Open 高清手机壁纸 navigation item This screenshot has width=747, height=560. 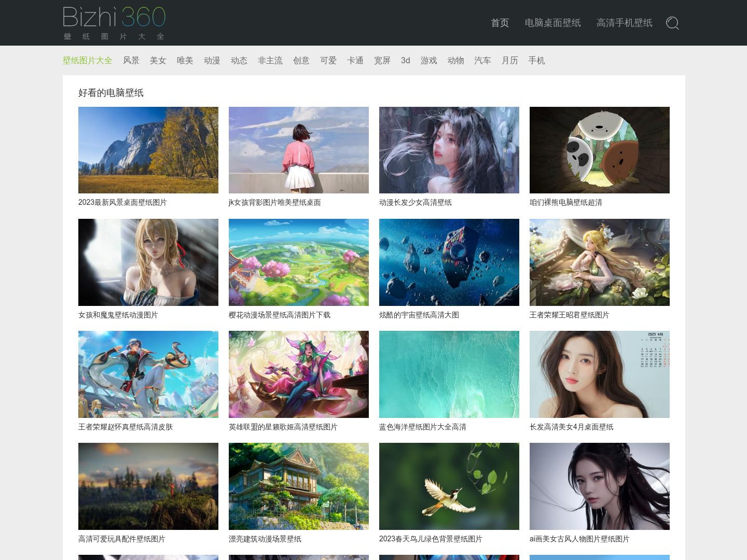point(625,23)
